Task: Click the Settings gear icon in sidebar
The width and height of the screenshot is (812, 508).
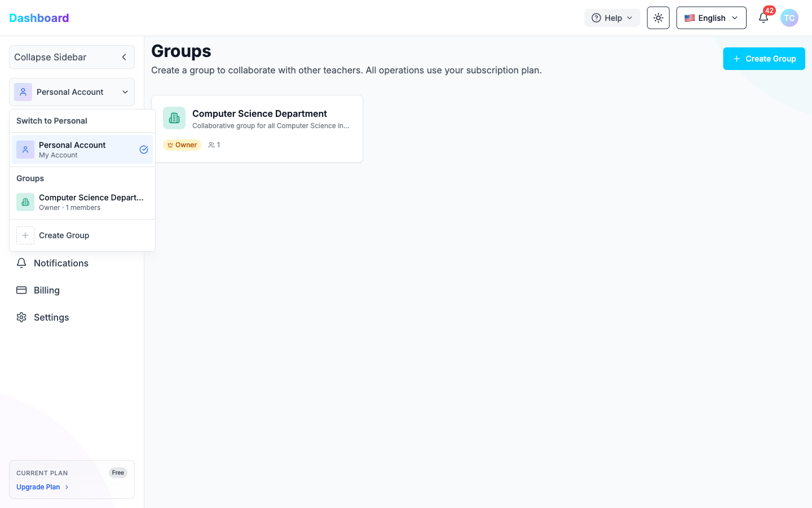Action: tap(21, 317)
